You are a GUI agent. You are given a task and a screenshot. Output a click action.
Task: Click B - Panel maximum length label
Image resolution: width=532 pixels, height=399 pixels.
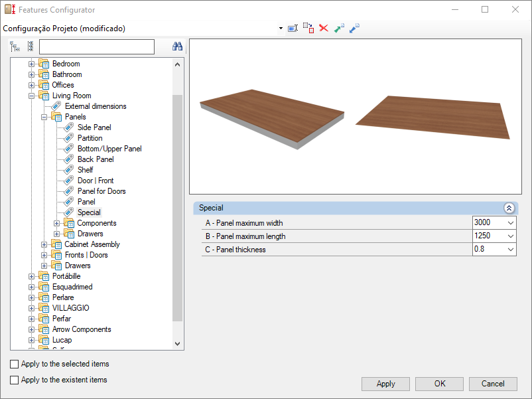(x=245, y=236)
